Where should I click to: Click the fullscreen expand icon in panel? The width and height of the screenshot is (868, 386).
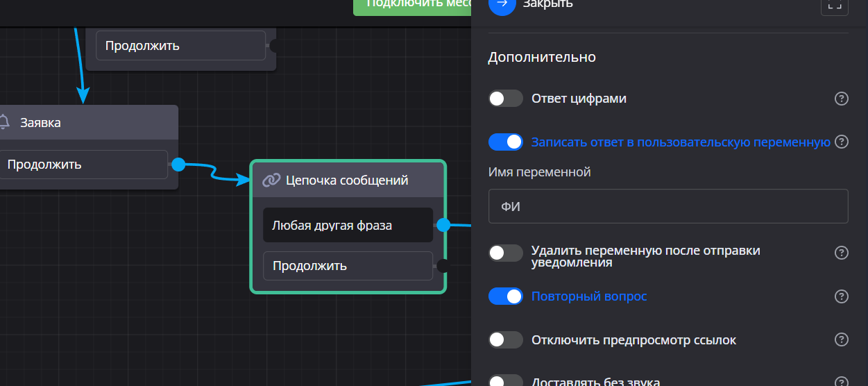[x=834, y=4]
